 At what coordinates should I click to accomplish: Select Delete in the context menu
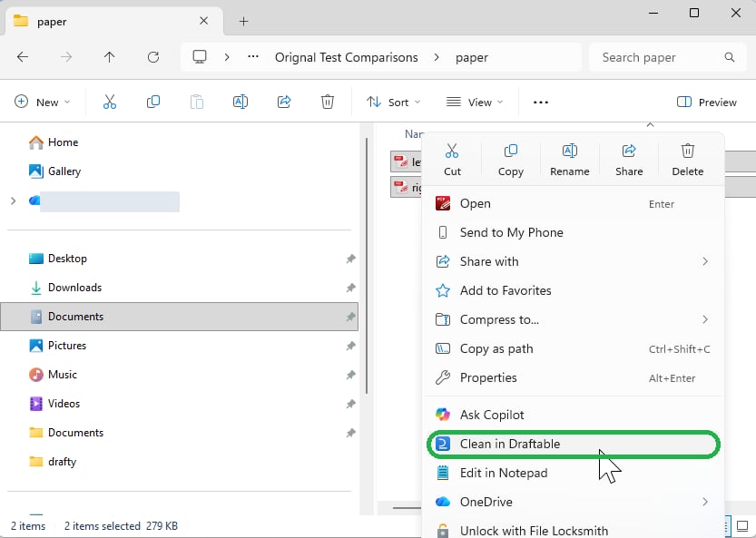click(x=688, y=160)
